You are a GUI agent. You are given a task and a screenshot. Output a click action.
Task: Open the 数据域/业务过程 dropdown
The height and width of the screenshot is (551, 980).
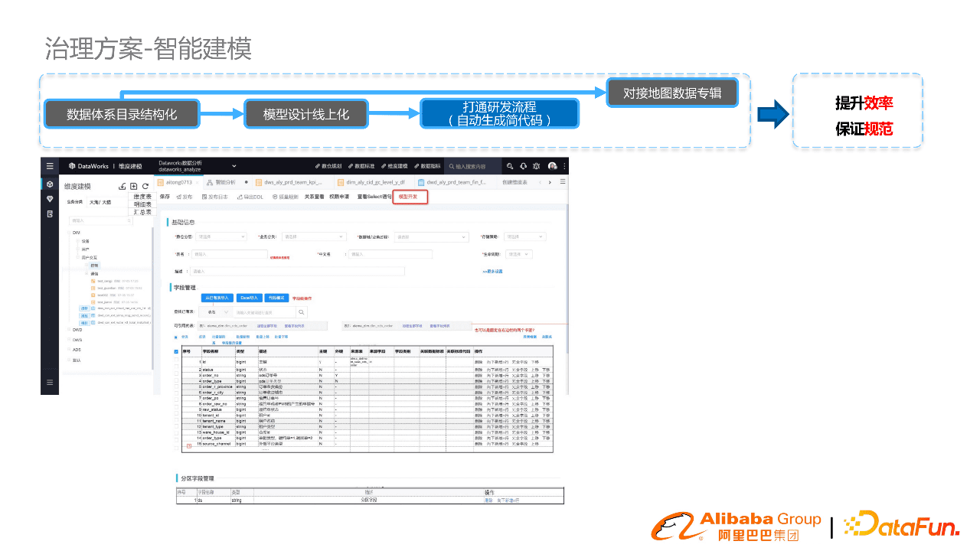432,236
